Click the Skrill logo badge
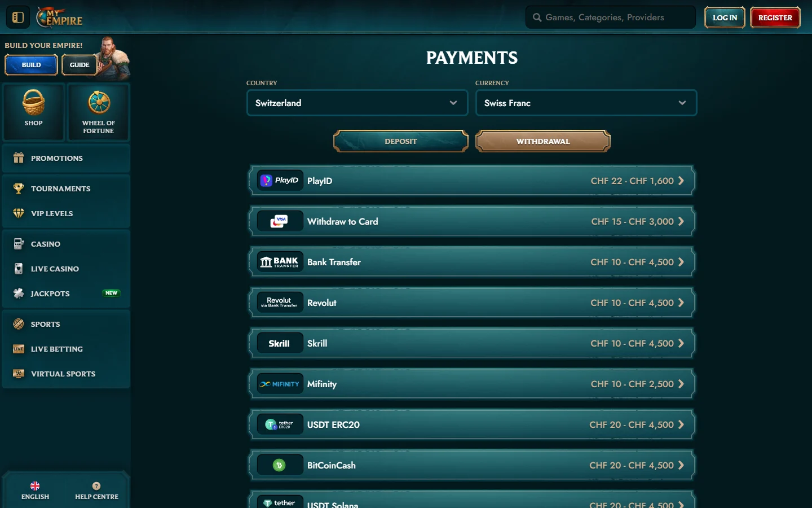Screen dimensions: 812x508 pyautogui.click(x=280, y=343)
